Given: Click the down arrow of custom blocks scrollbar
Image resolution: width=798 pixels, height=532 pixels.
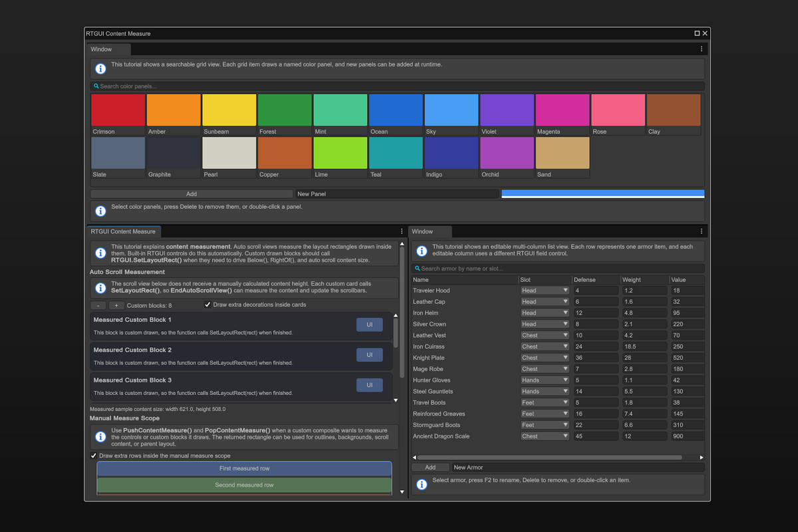Looking at the screenshot, I should pyautogui.click(x=396, y=400).
